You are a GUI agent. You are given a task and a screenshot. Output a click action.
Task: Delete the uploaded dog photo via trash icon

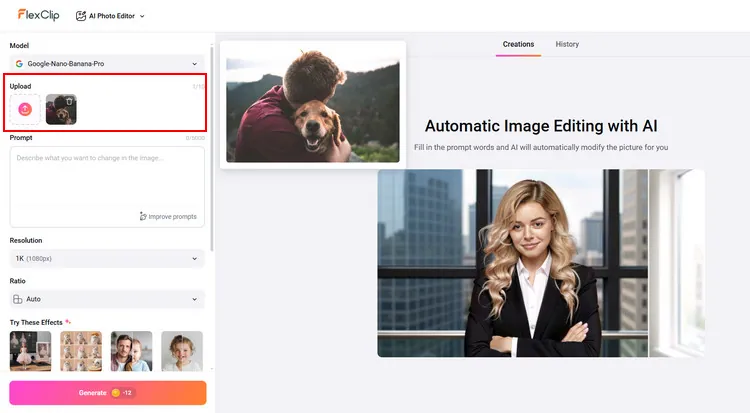point(69,101)
